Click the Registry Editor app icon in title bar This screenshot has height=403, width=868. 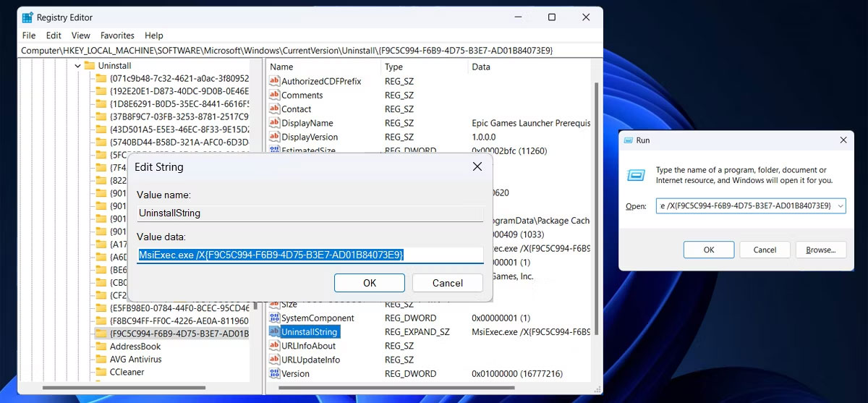[27, 17]
